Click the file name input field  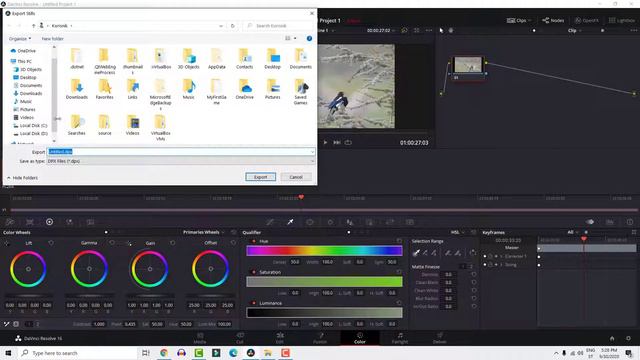point(181,152)
